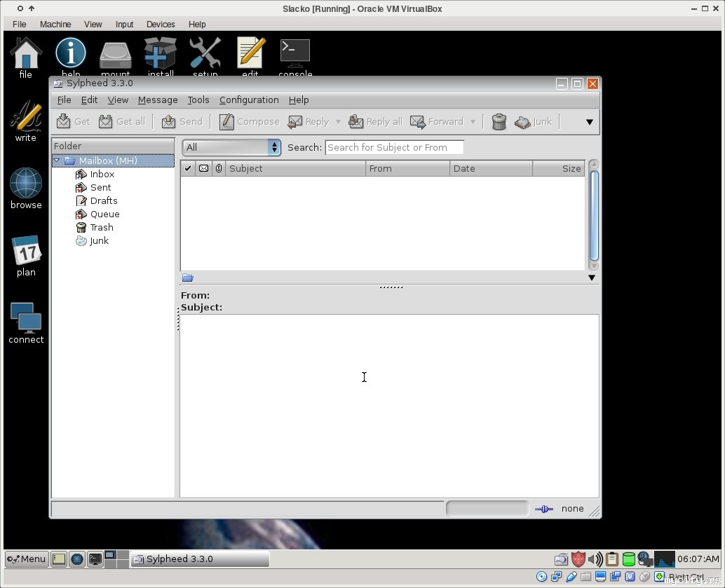Click the attachment paperclip column header

[219, 168]
